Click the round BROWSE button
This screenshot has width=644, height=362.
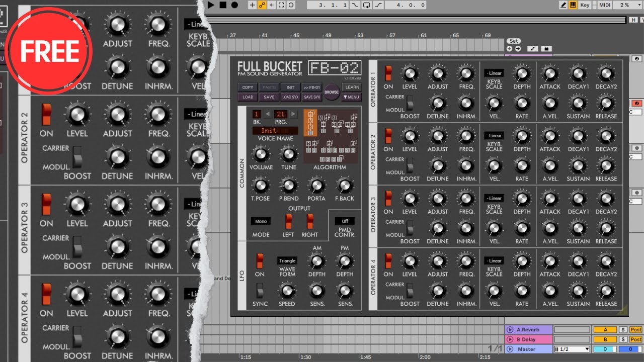(332, 92)
